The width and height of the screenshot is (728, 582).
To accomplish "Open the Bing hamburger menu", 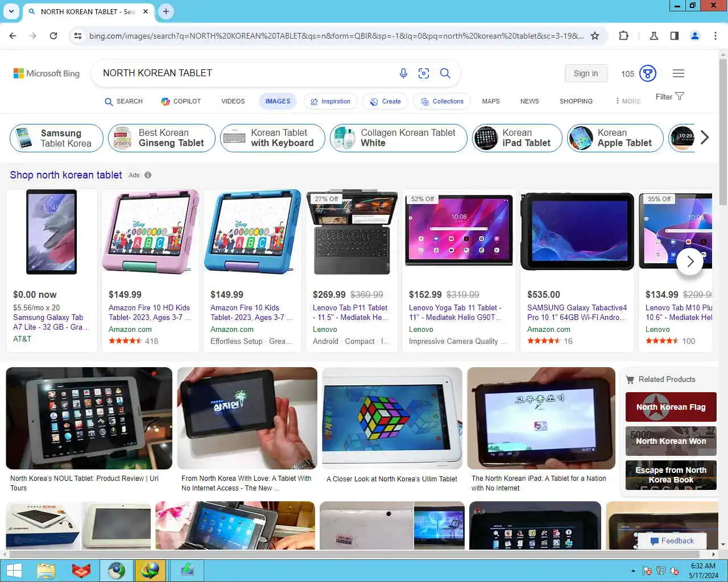I will [x=679, y=73].
